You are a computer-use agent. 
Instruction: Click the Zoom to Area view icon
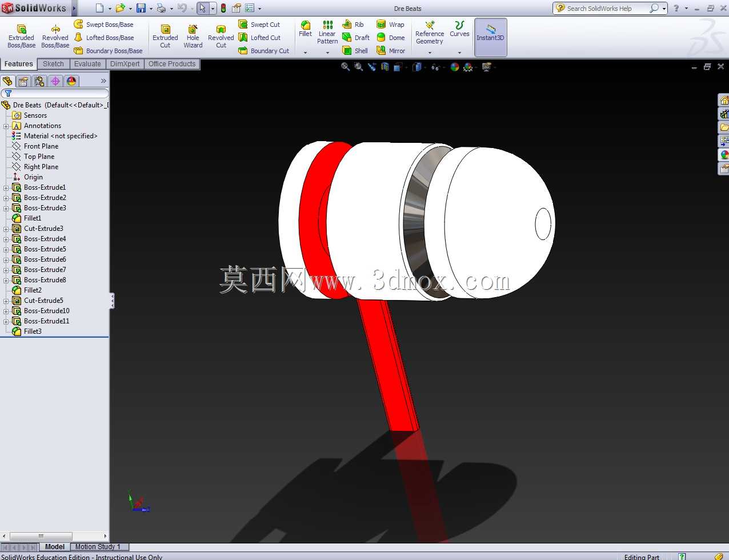point(358,67)
